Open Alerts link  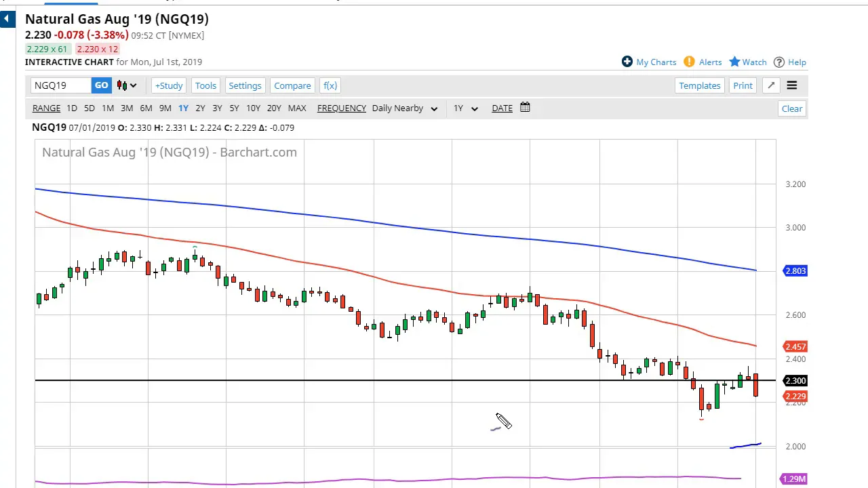click(x=710, y=62)
